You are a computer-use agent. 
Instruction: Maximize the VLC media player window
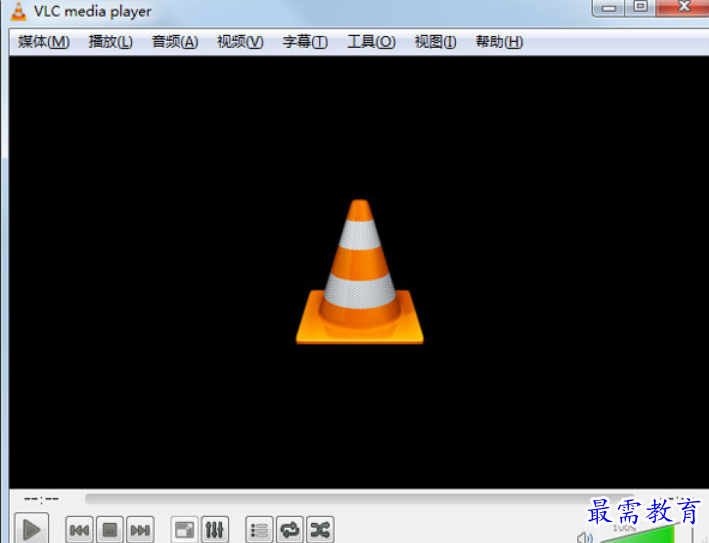[x=640, y=8]
